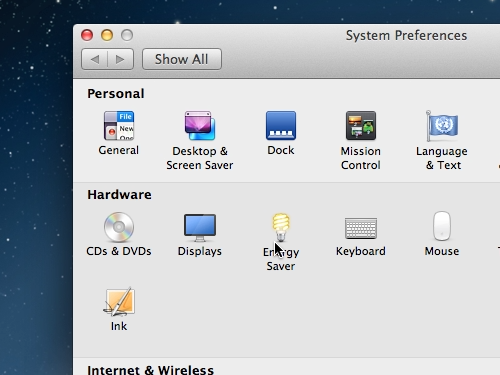Click the Internet & Wireless heading
The height and width of the screenshot is (375, 500).
point(150,370)
